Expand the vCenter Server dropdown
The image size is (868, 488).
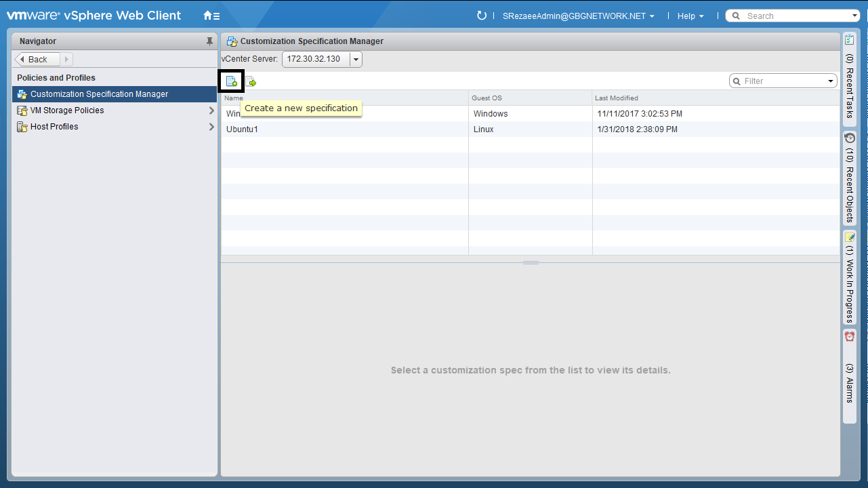pyautogui.click(x=356, y=60)
